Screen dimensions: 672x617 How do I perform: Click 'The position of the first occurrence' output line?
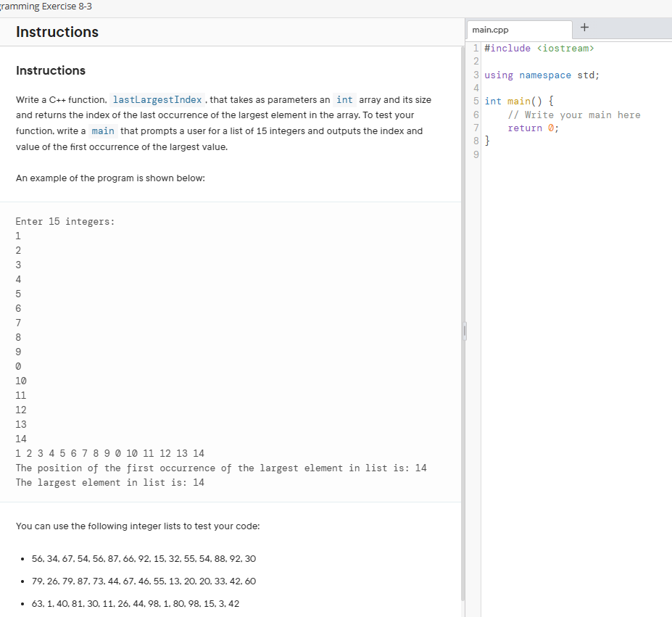point(221,468)
